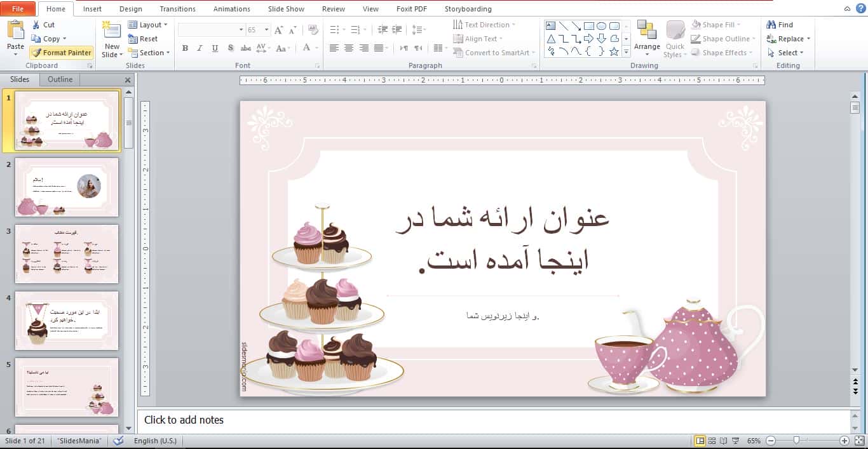This screenshot has height=449, width=868.
Task: Set left-to-right text direction
Action: pos(404,48)
